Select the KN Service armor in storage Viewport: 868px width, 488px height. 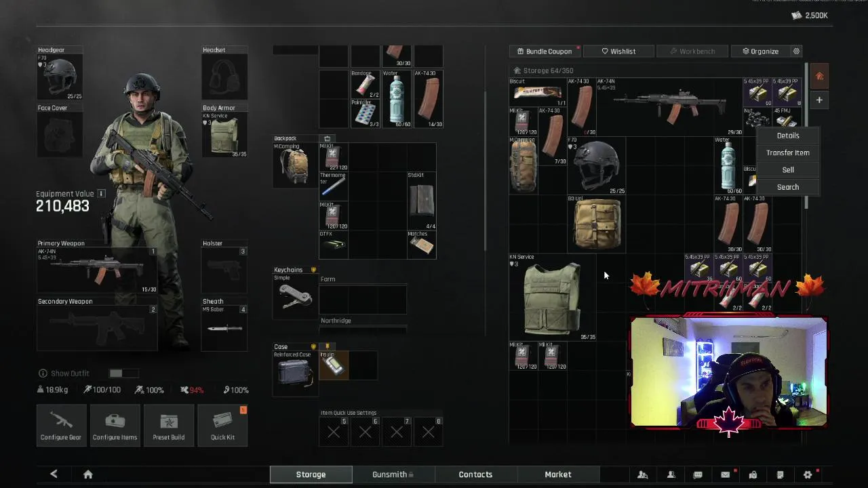tap(553, 297)
